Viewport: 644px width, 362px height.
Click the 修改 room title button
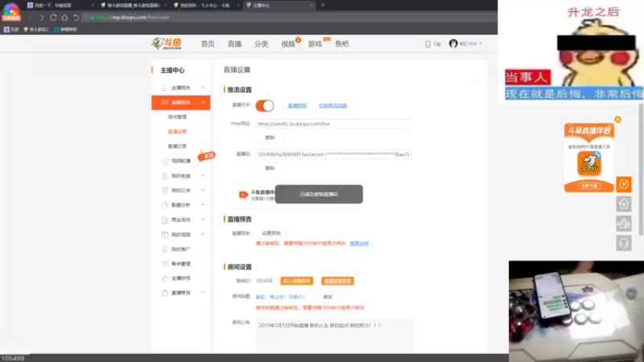[328, 297]
